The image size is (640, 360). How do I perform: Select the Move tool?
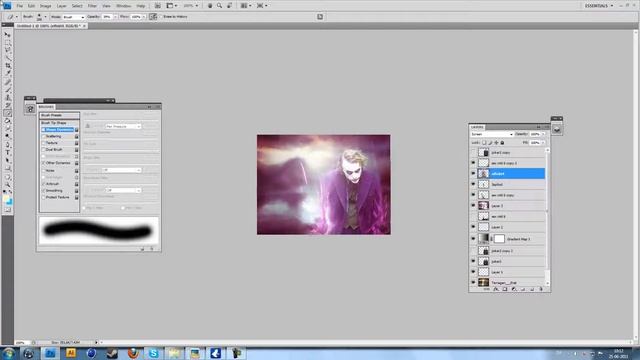(x=8, y=35)
